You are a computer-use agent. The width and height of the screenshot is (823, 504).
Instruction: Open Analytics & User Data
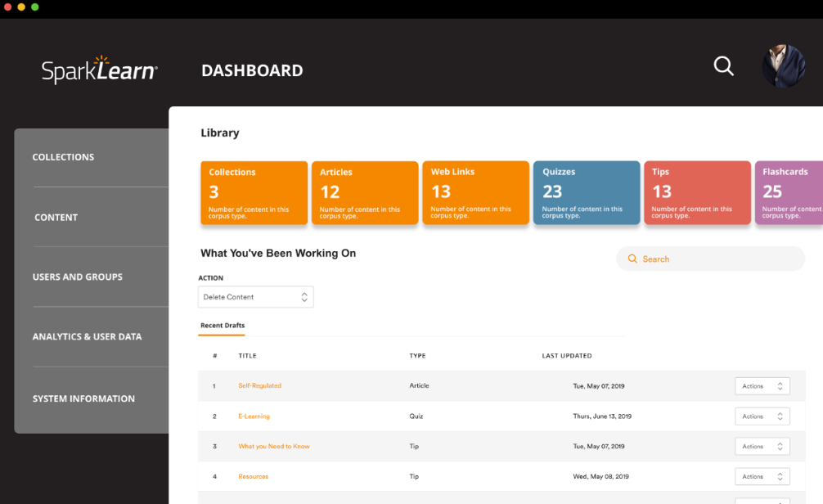(87, 336)
